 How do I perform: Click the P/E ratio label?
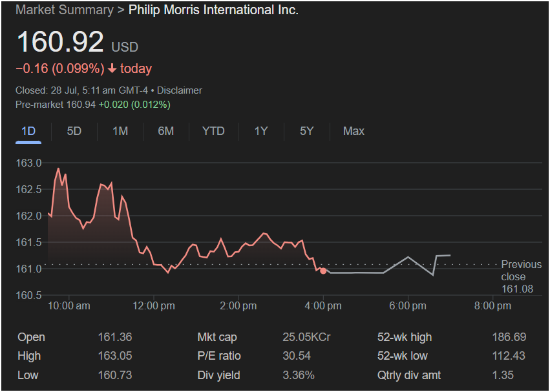[x=219, y=356]
